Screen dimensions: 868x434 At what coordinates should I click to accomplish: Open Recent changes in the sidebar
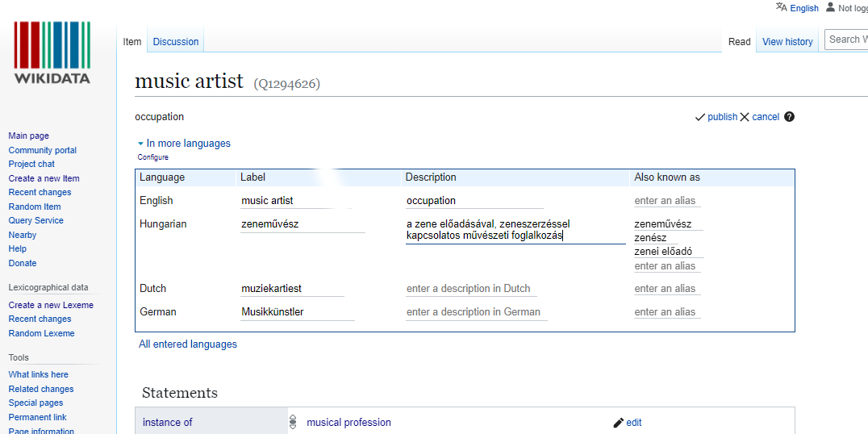pyautogui.click(x=40, y=193)
